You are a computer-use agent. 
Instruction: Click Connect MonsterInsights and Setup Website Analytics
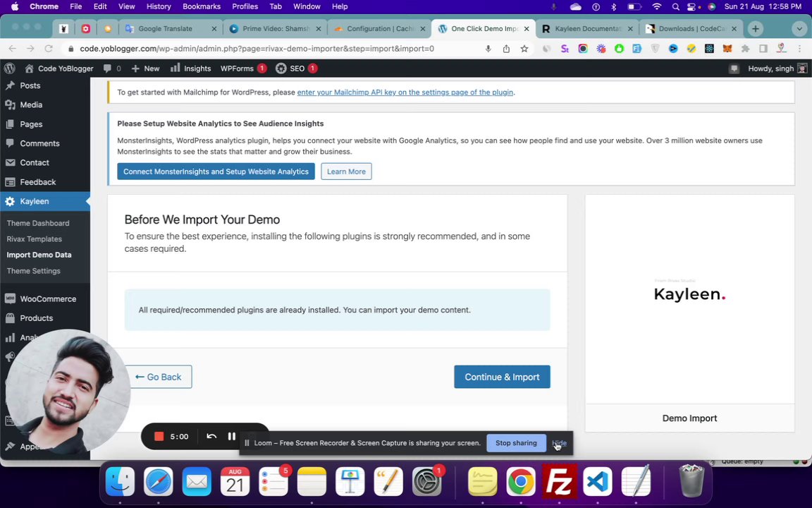pos(216,171)
